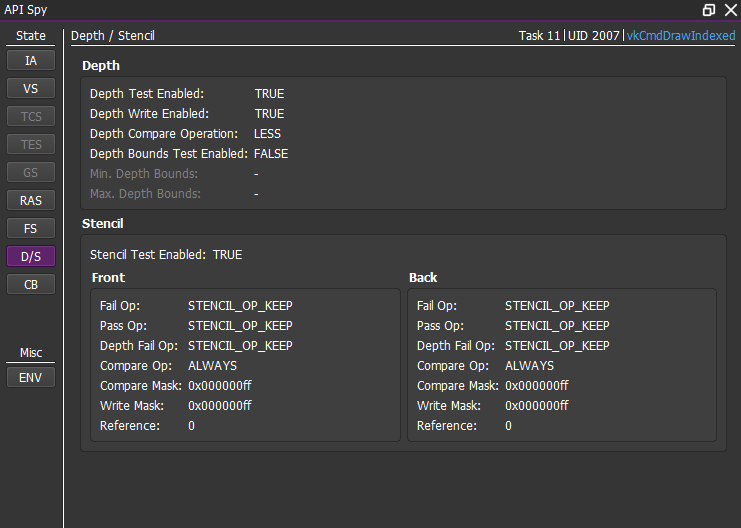Select Back Write Mask value 0x000000ff
This screenshot has width=741, height=528.
click(x=537, y=406)
